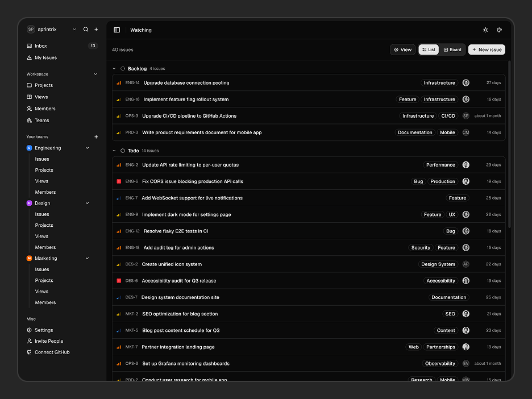Click priority icon of ENG-7
The height and width of the screenshot is (399, 532).
click(119, 198)
